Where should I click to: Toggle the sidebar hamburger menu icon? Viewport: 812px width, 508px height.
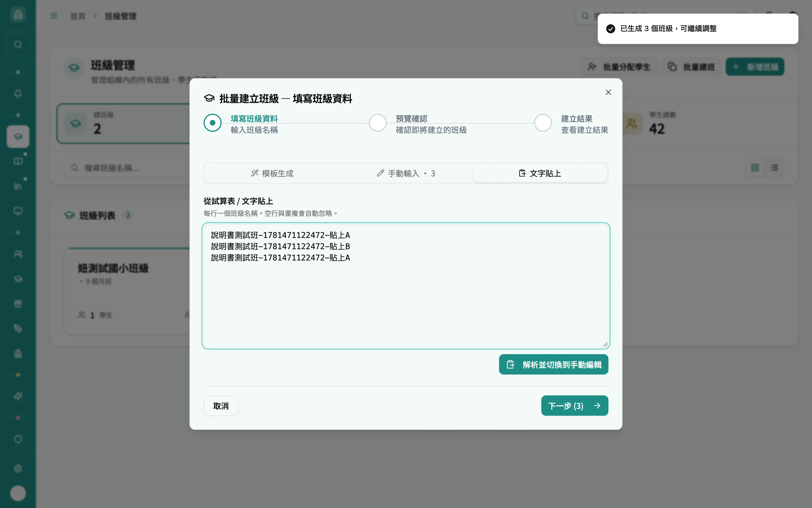click(54, 16)
